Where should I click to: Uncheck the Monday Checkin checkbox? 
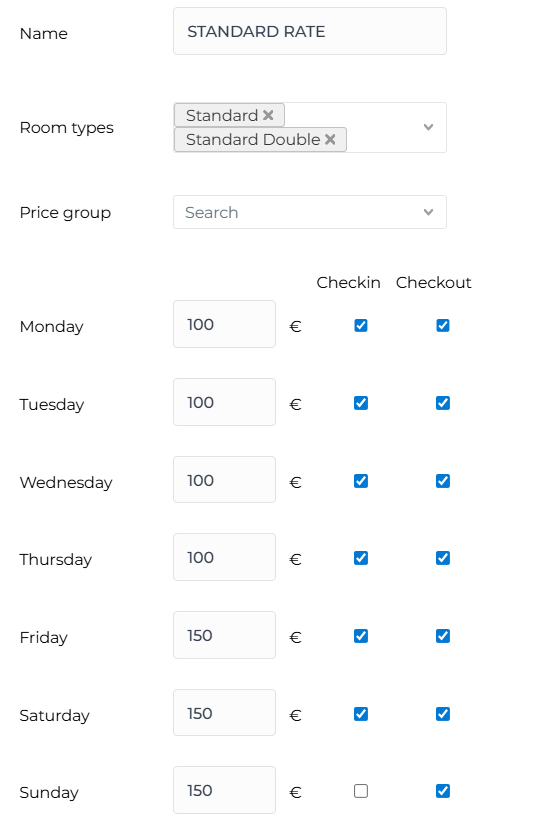point(361,325)
